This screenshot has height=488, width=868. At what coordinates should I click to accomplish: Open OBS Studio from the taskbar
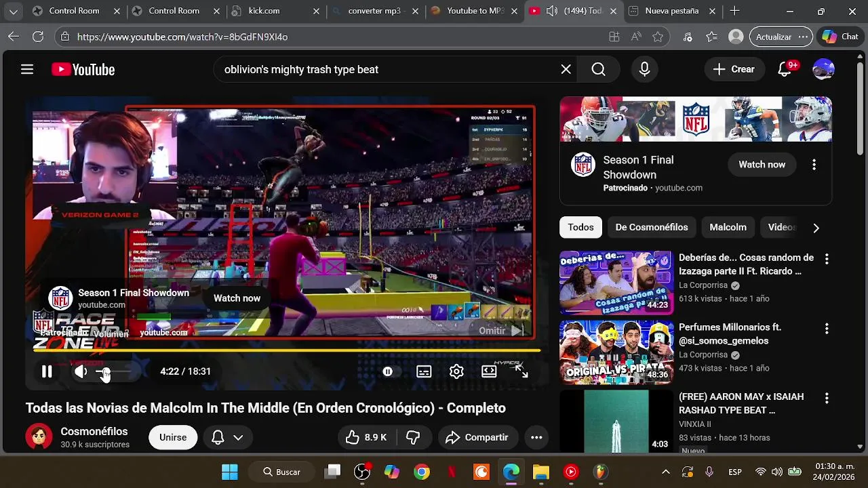point(362,472)
